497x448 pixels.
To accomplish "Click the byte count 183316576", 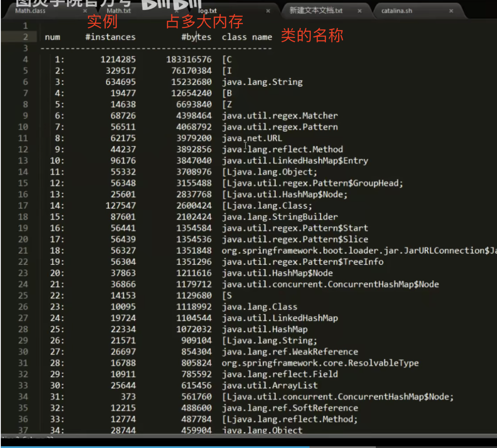I will coord(189,59).
